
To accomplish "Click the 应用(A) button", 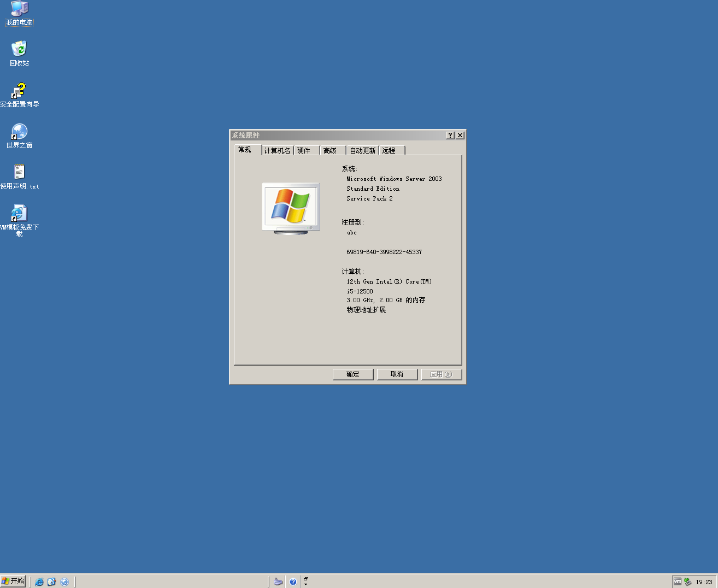I will point(442,374).
